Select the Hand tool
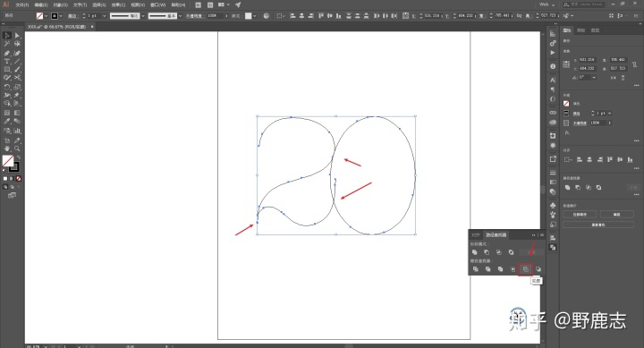This screenshot has height=348, width=644. (7, 149)
